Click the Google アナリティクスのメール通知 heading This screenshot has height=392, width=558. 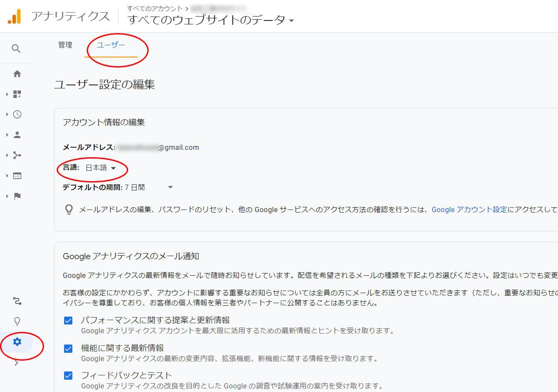click(131, 256)
